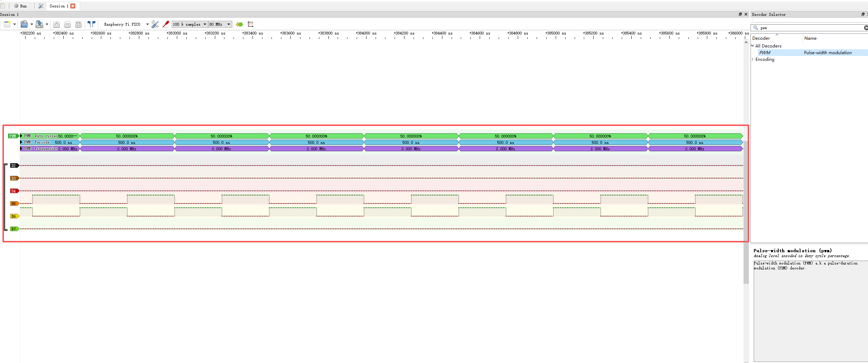Switch to the Session 1 tab
Image resolution: width=868 pixels, height=363 pixels.
coord(58,6)
